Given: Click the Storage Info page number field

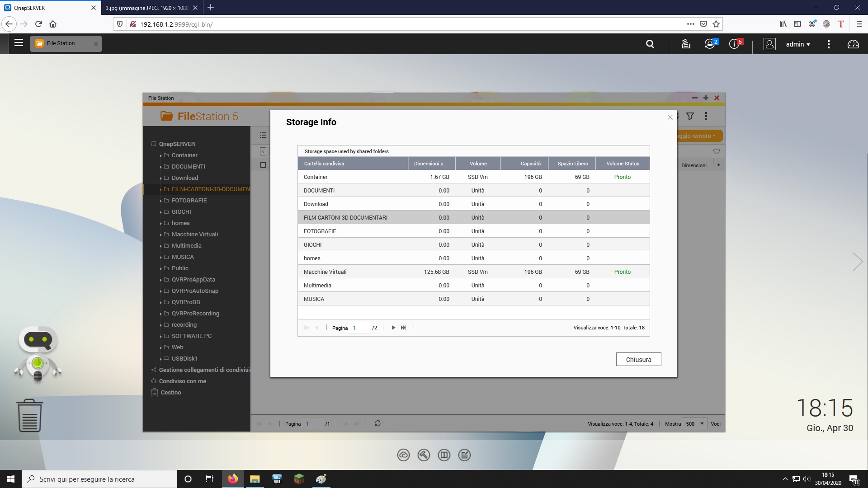Looking at the screenshot, I should (x=360, y=328).
